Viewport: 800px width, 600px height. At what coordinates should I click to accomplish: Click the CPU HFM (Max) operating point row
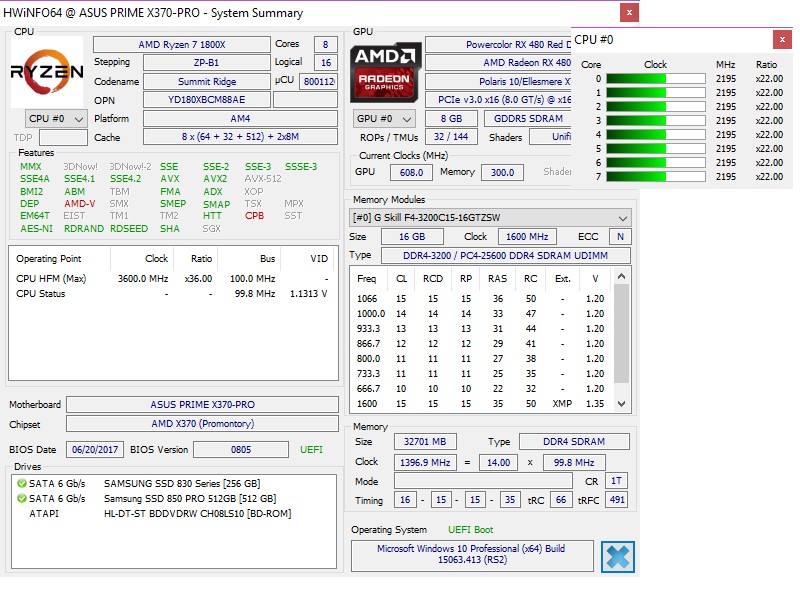pos(172,279)
